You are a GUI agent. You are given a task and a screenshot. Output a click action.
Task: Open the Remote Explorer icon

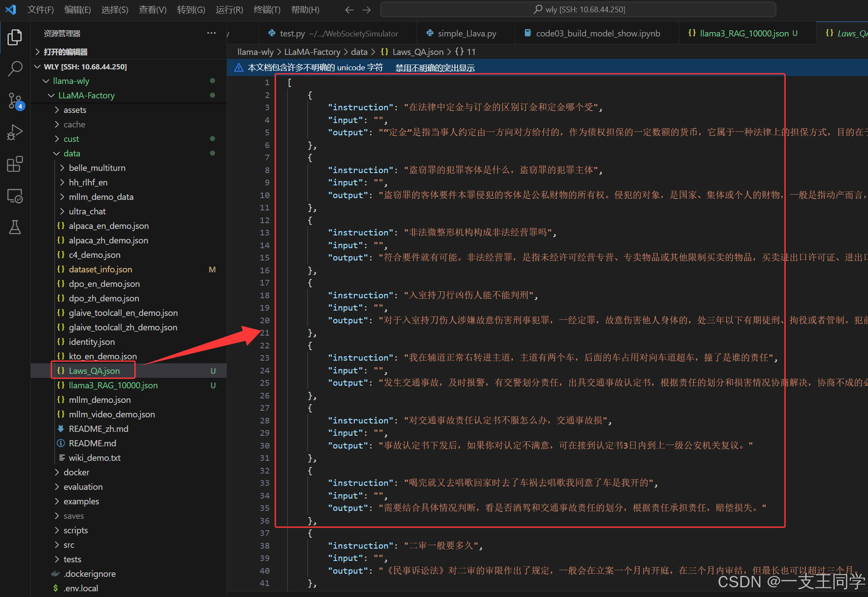(x=15, y=196)
